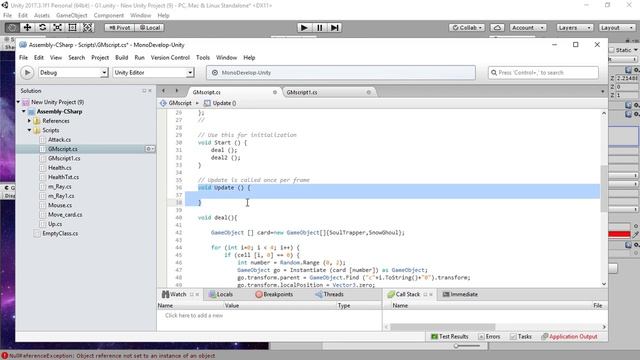The width and height of the screenshot is (640, 360).
Task: Open the Account dropdown in Unity
Action: [527, 27]
